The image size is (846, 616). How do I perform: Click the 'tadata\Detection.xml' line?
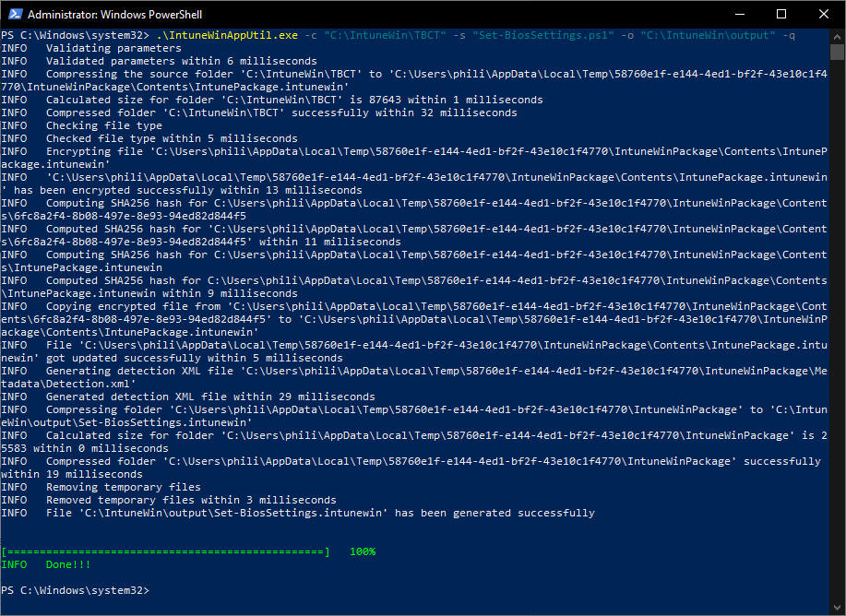[68, 384]
